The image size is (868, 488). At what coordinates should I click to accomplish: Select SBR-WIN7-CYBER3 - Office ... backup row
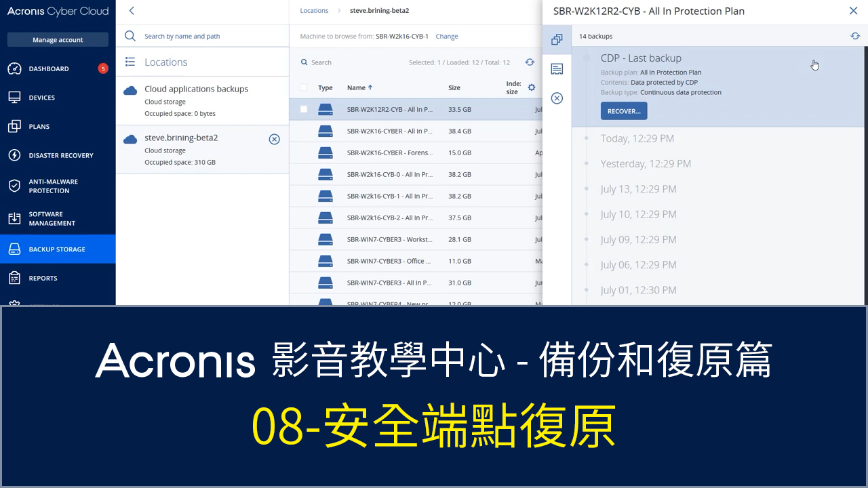pyautogui.click(x=416, y=261)
